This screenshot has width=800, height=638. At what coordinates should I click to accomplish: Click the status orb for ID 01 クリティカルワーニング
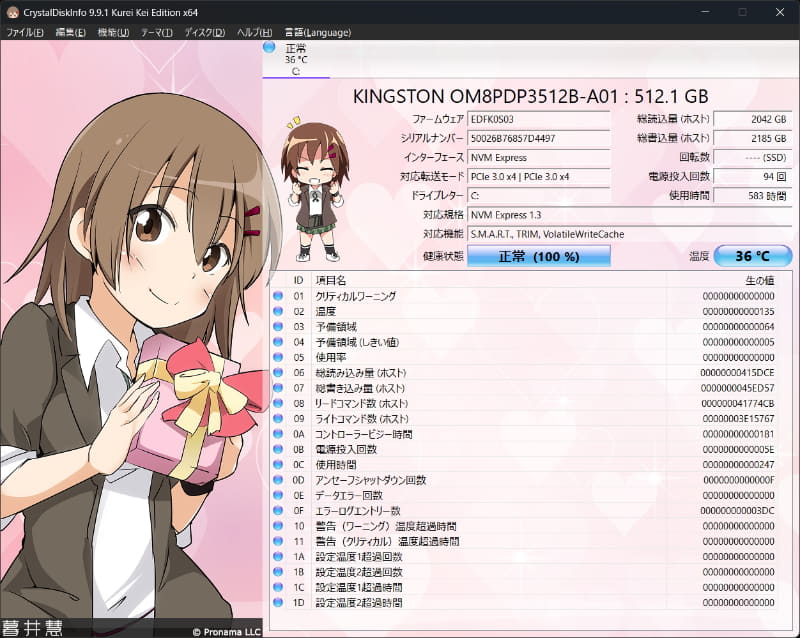pyautogui.click(x=278, y=296)
